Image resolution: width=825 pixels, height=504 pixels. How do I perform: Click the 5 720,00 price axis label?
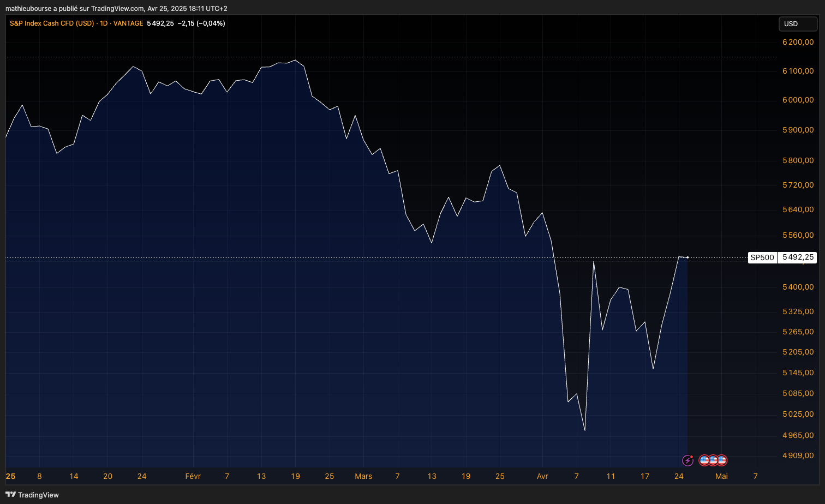pos(798,185)
